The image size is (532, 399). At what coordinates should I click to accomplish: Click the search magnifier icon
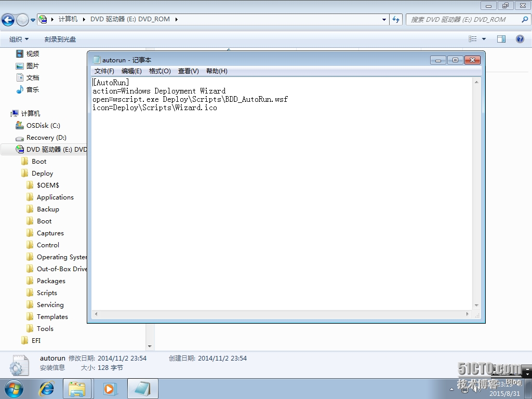[x=525, y=19]
